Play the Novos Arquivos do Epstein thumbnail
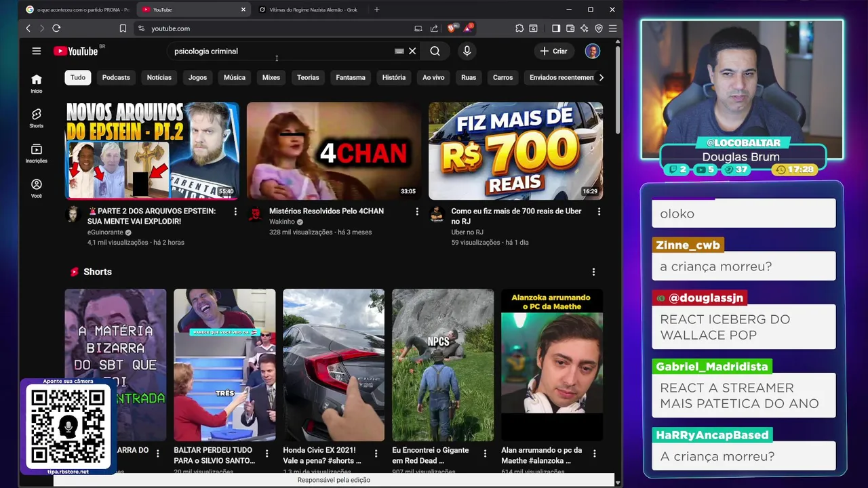 (x=152, y=150)
